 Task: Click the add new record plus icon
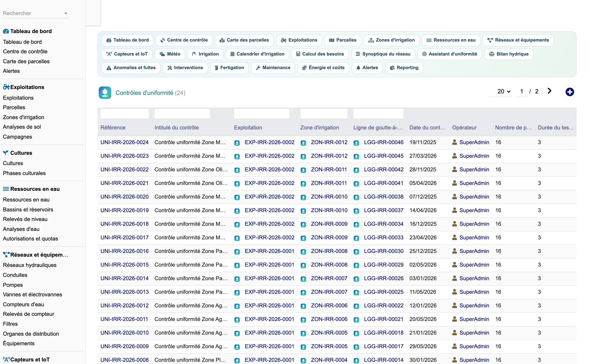(570, 92)
